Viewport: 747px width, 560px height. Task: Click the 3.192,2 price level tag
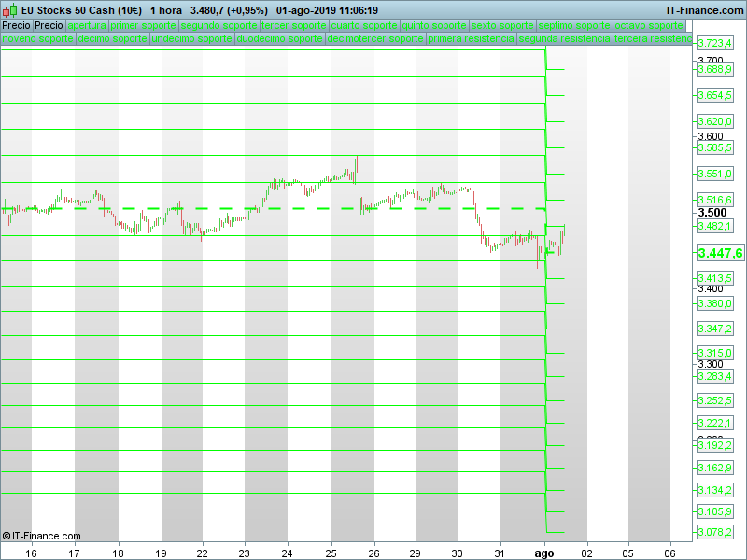(714, 445)
